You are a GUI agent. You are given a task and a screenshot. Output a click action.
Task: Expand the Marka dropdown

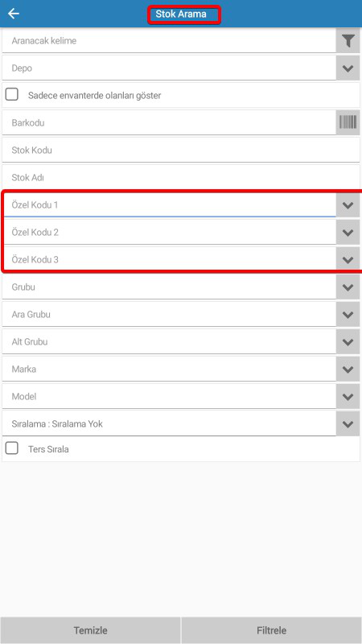pyautogui.click(x=348, y=369)
